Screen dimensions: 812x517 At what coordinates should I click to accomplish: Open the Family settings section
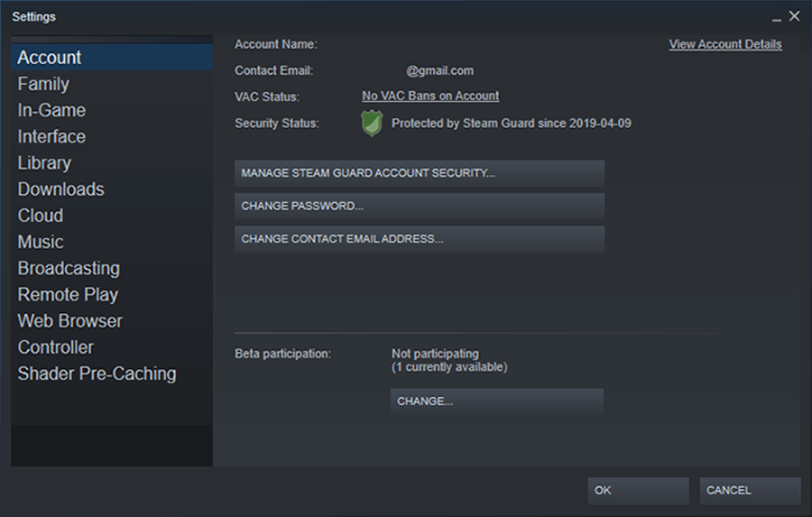point(111,84)
